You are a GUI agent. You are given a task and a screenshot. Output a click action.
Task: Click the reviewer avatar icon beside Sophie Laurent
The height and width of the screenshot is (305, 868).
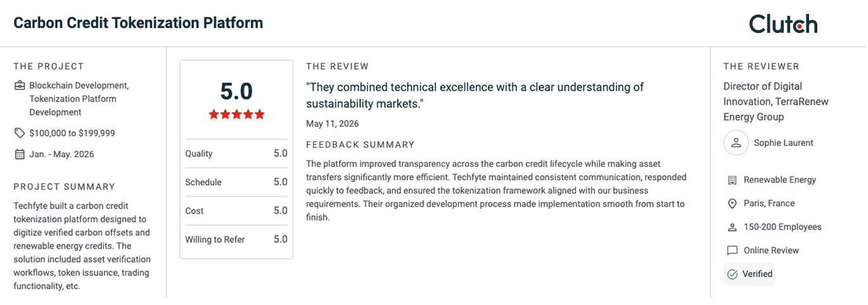736,143
